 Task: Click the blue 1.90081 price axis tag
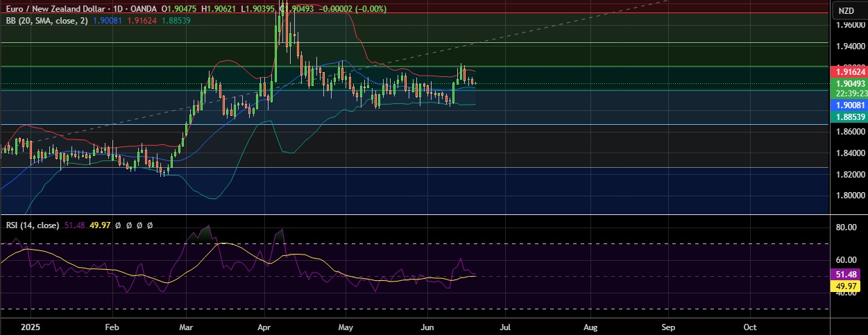pos(849,104)
